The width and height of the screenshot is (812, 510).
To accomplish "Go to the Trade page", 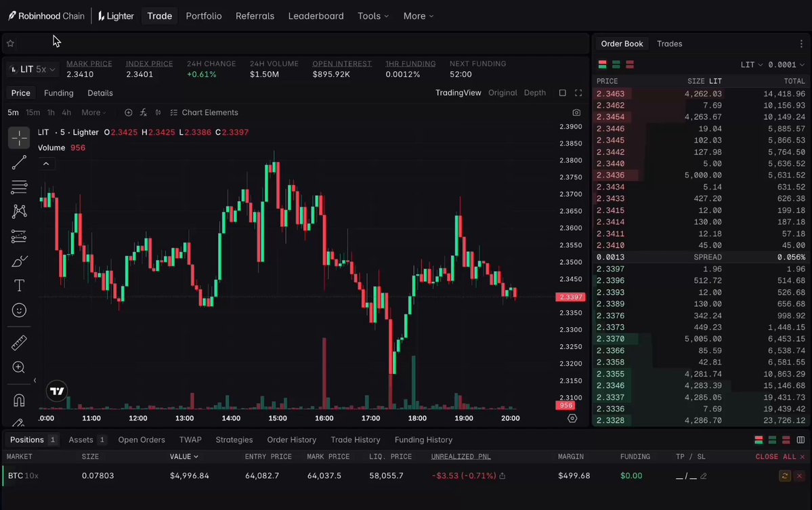I will 160,16.
